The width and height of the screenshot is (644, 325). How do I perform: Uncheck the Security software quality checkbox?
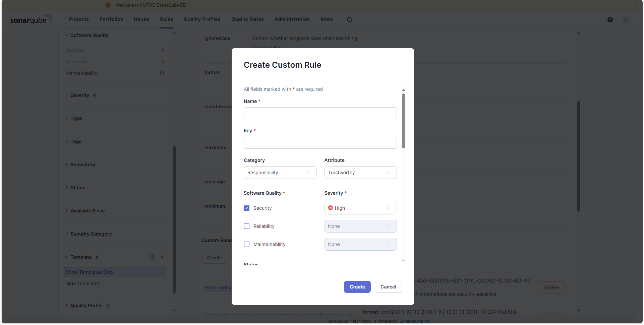point(247,208)
